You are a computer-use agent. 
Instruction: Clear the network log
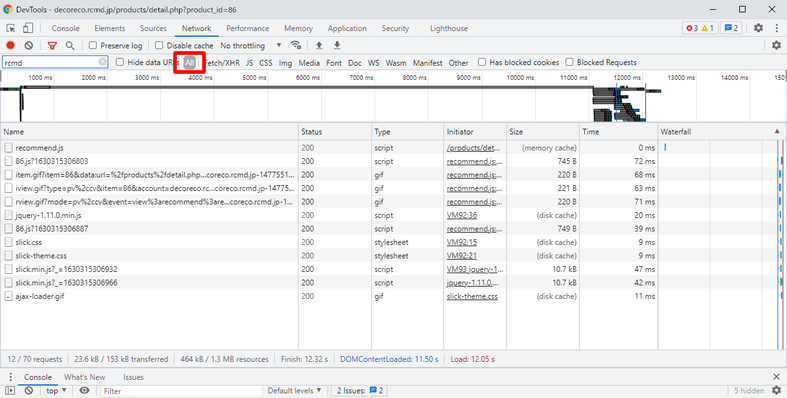click(x=29, y=45)
